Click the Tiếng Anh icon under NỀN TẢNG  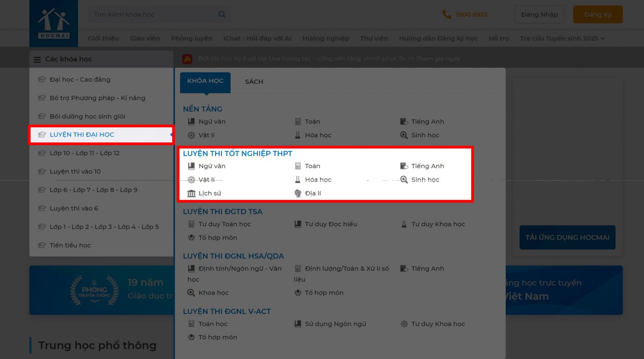(404, 122)
